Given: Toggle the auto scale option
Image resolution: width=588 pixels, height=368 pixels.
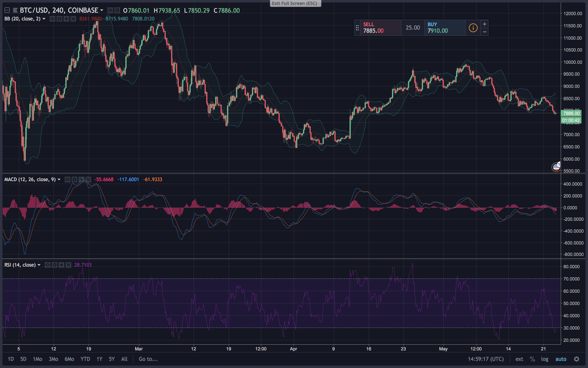Looking at the screenshot, I should (x=561, y=359).
